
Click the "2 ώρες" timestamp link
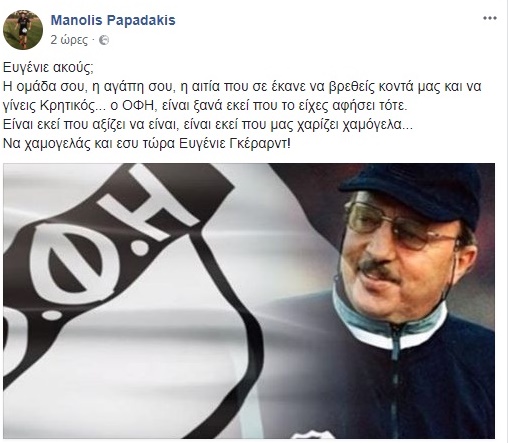point(69,40)
